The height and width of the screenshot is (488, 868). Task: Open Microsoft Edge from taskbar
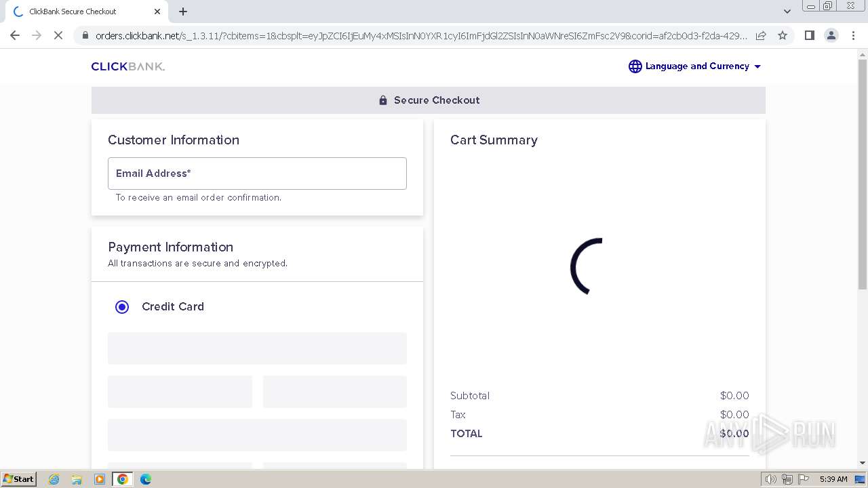145,479
